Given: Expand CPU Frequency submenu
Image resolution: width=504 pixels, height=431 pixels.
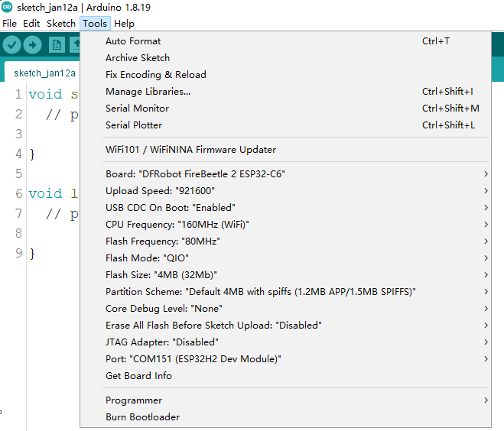Looking at the screenshot, I should point(285,225).
